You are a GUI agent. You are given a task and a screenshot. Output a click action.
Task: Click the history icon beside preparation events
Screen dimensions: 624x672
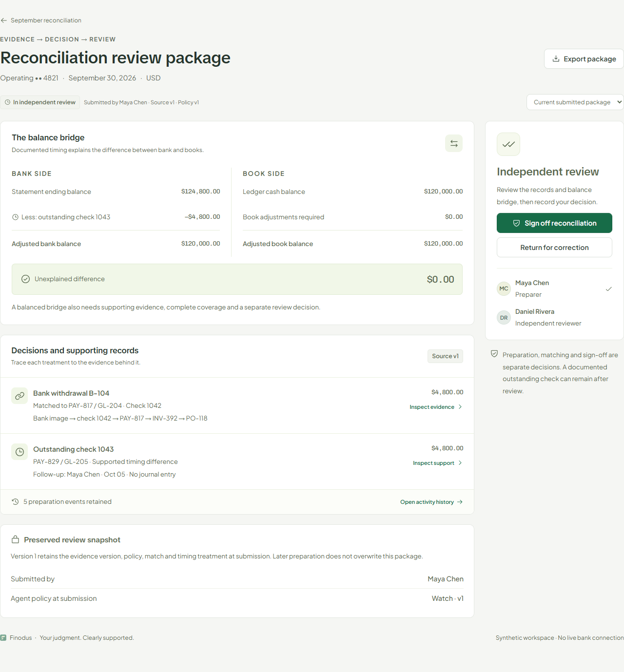tap(15, 501)
